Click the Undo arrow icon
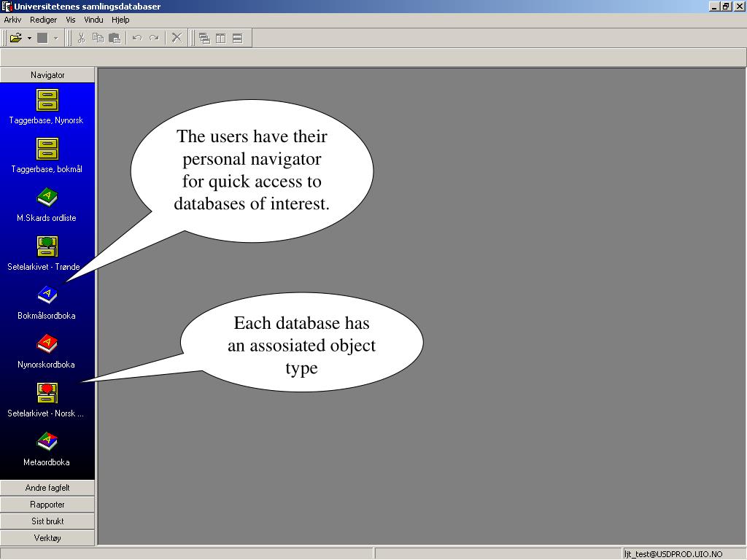Screen dimensions: 747x560 [137, 38]
